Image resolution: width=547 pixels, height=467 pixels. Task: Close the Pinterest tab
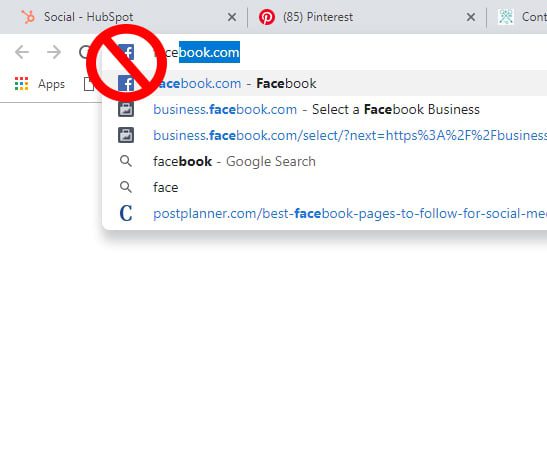pyautogui.click(x=471, y=17)
